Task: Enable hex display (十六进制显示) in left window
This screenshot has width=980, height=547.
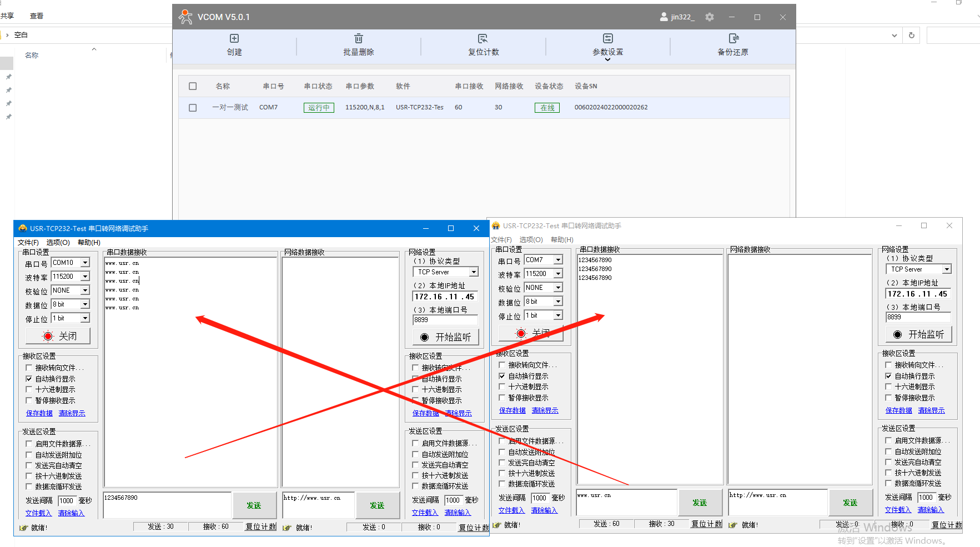Action: coord(29,390)
